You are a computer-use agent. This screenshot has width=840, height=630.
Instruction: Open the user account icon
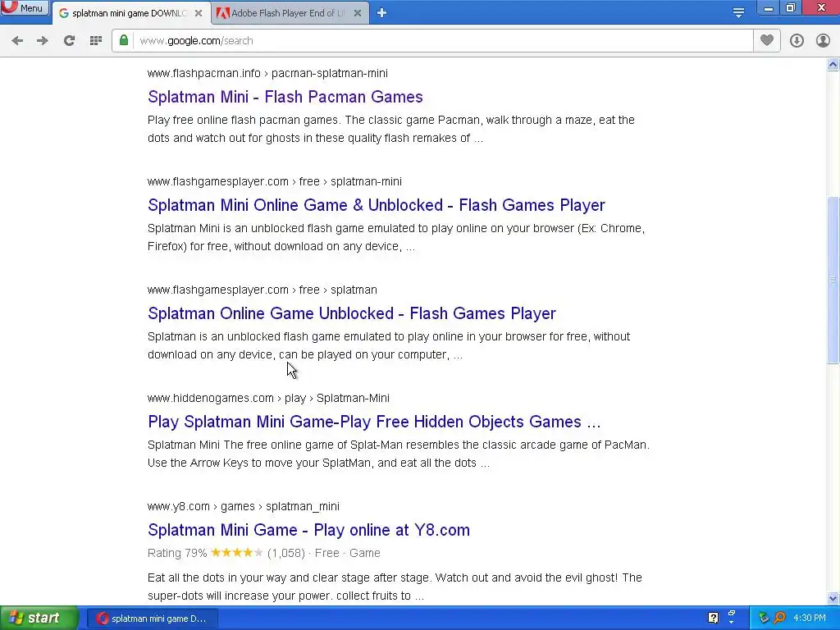823,41
